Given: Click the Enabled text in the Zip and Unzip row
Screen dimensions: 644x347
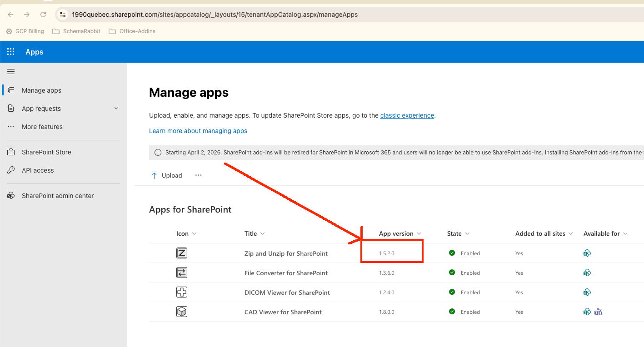Looking at the screenshot, I should coord(470,253).
